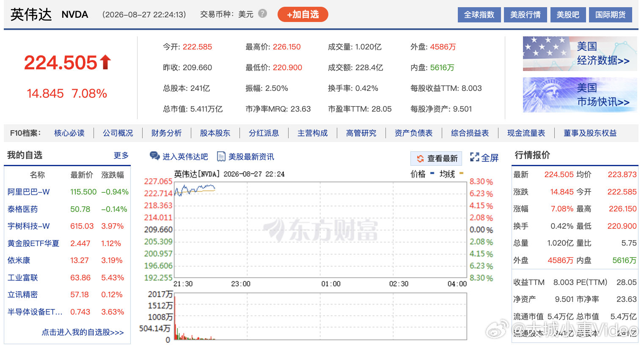
Task: Open the 高管研究 tab
Action: pos(361,133)
